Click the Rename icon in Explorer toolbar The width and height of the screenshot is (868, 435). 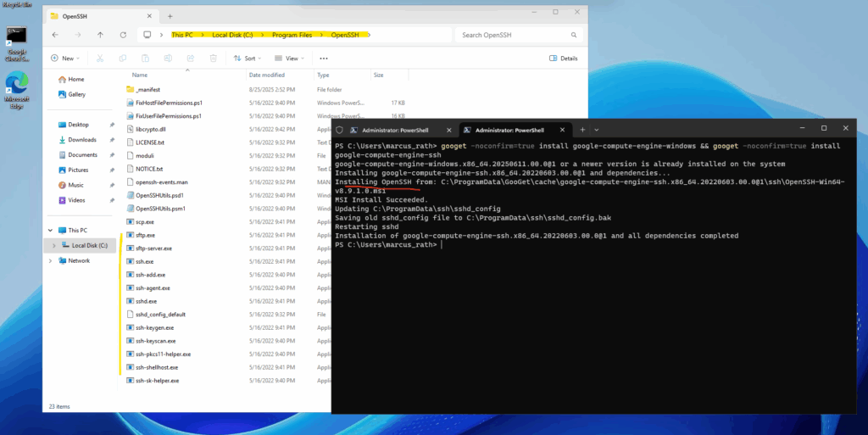[x=168, y=59]
